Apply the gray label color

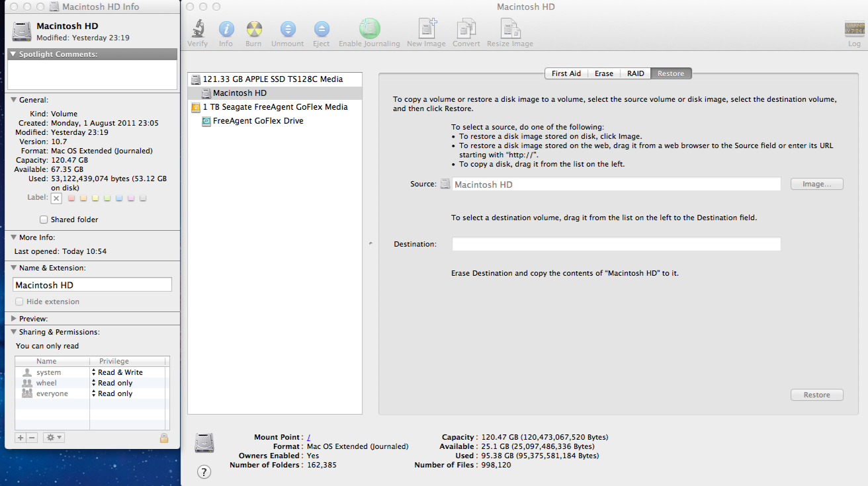point(143,198)
